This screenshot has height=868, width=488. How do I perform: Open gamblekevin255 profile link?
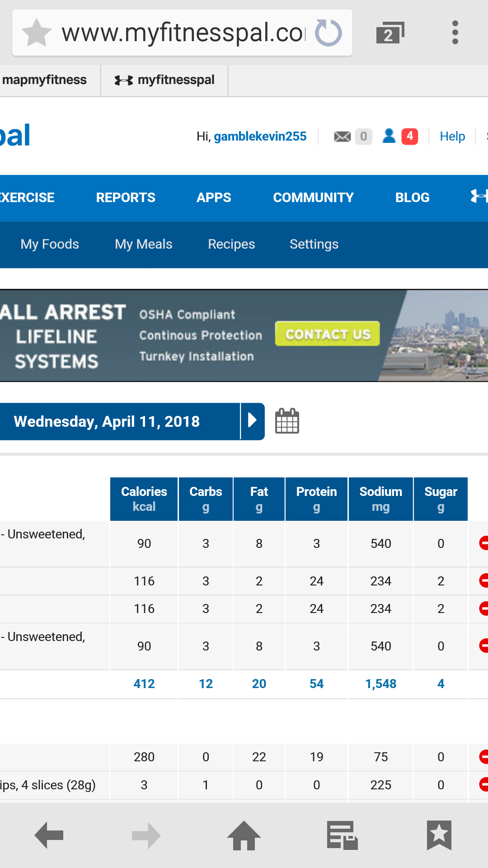point(260,137)
